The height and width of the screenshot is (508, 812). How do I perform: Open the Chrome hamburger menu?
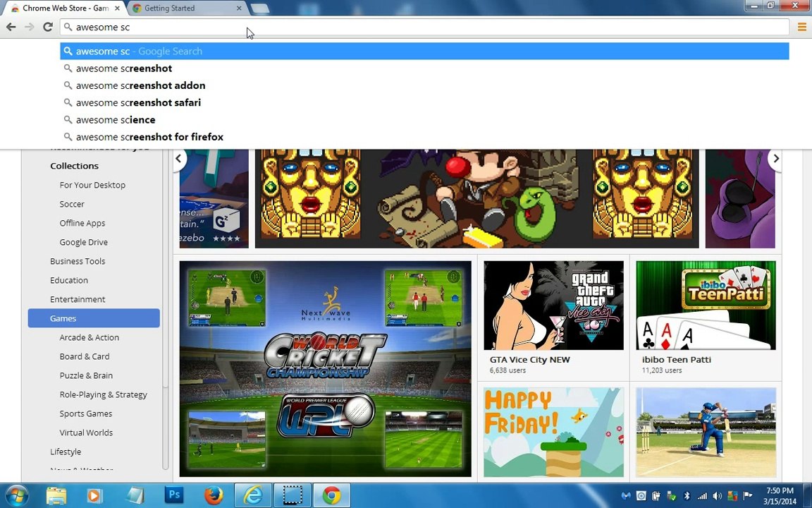(801, 27)
